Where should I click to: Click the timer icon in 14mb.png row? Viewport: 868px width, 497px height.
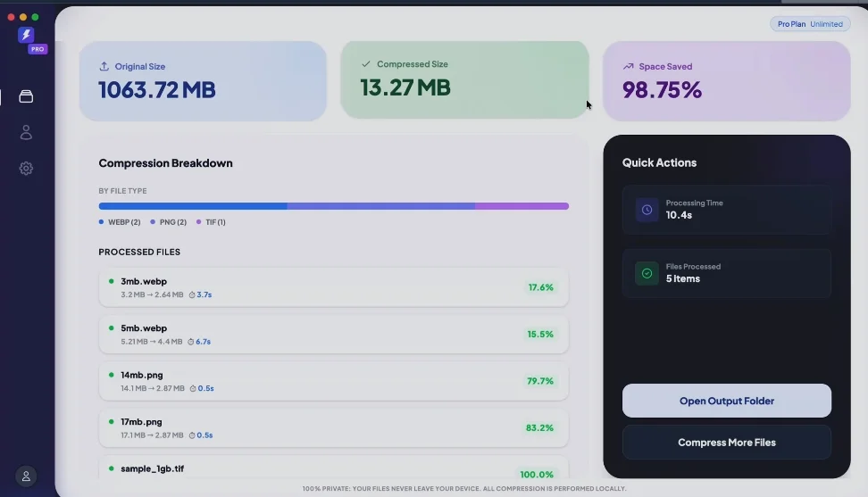[x=193, y=389]
